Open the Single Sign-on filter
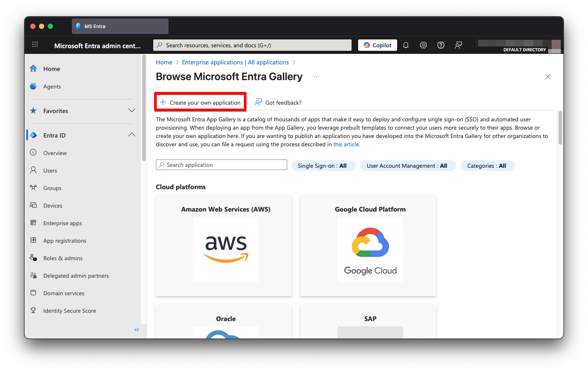 323,166
